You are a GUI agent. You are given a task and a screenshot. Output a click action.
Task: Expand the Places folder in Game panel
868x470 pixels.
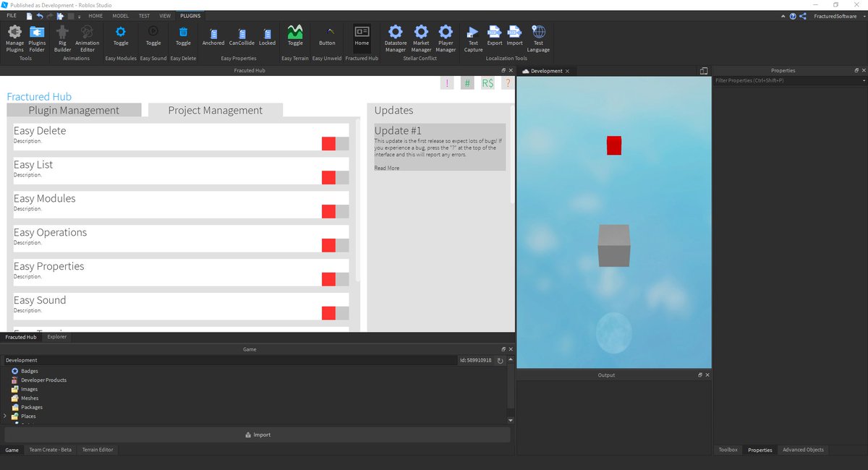point(5,416)
